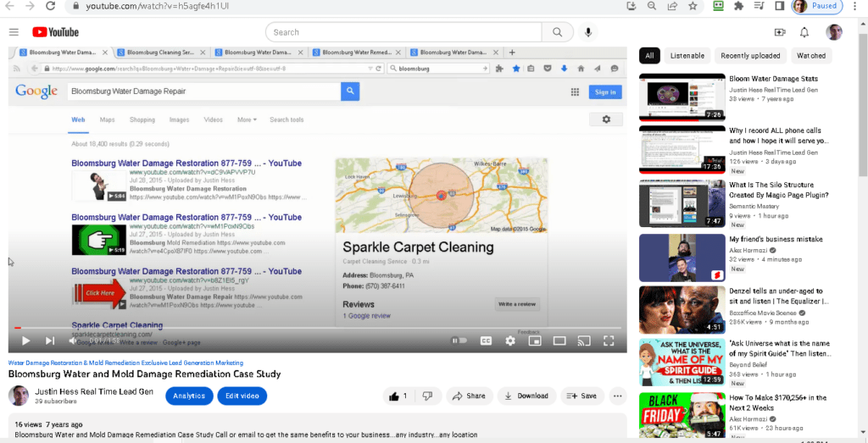
Task: Start voice search with microphone icon
Action: 588,32
